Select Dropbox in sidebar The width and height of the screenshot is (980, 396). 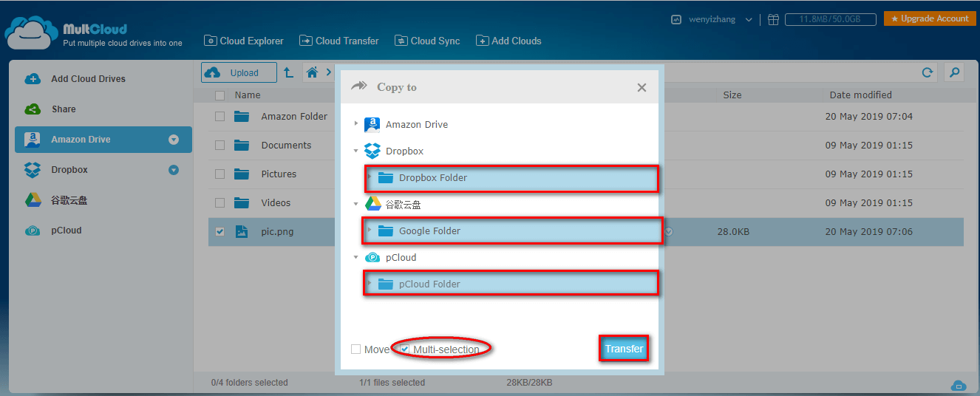pyautogui.click(x=69, y=169)
